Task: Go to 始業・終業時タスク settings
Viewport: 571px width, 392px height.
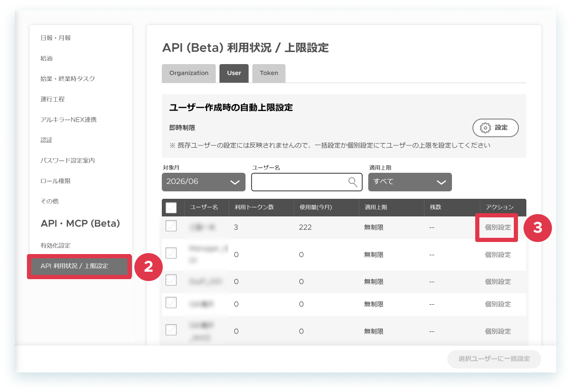Action: pyautogui.click(x=68, y=79)
